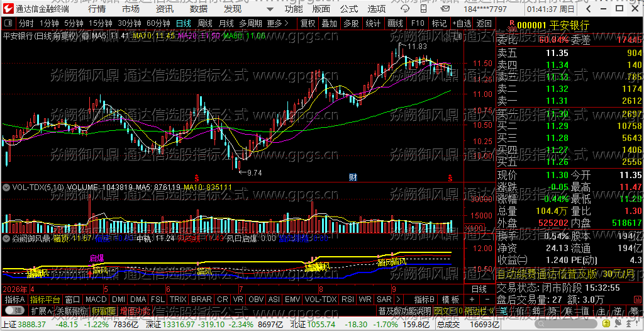This screenshot has width=644, height=331.
Task: Open the 数据 menu
Action: point(199,9)
